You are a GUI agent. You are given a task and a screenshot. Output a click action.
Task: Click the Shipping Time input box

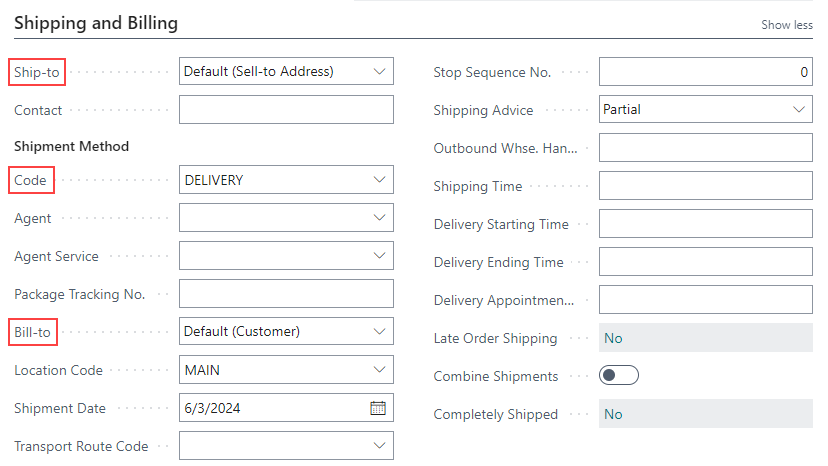tap(705, 186)
